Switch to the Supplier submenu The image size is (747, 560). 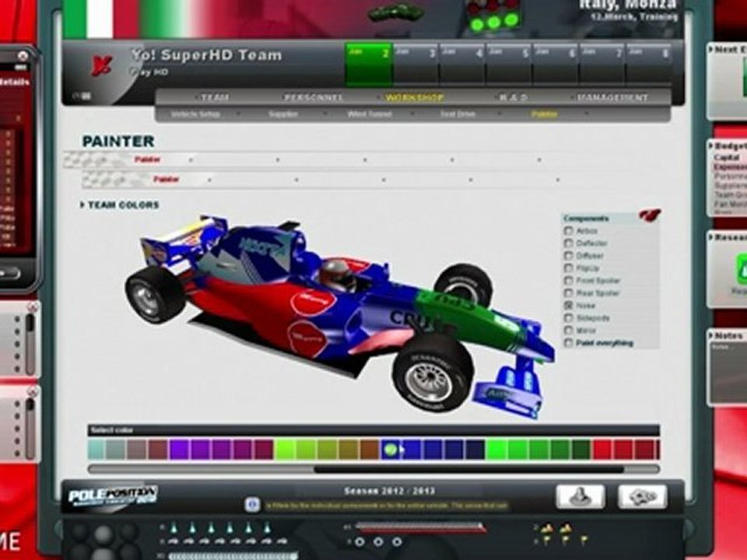click(x=283, y=114)
